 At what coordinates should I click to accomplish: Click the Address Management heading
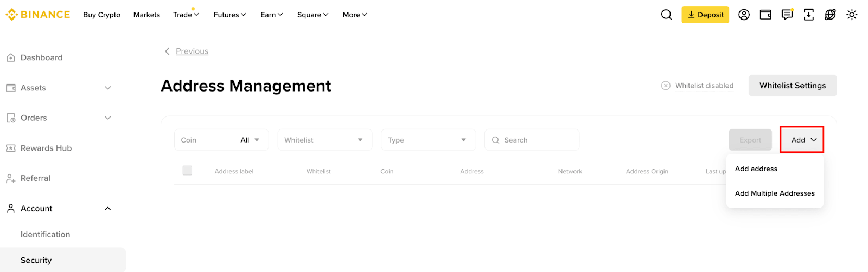[x=246, y=86]
